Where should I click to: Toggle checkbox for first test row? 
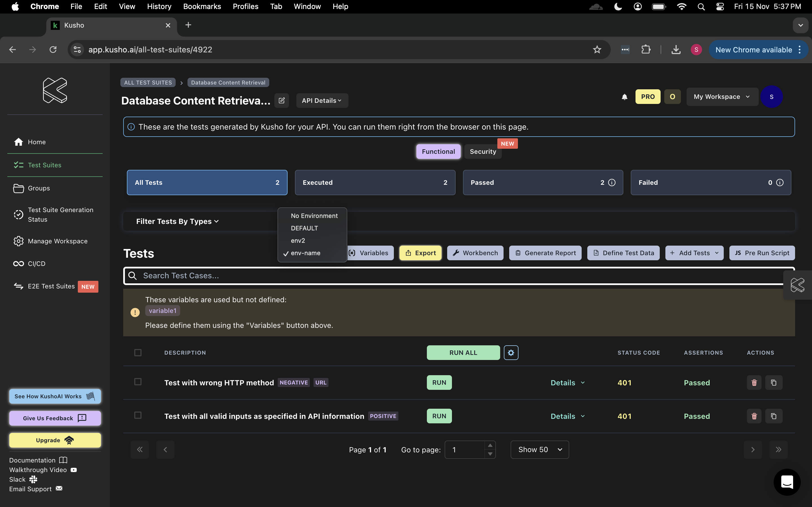pyautogui.click(x=138, y=382)
